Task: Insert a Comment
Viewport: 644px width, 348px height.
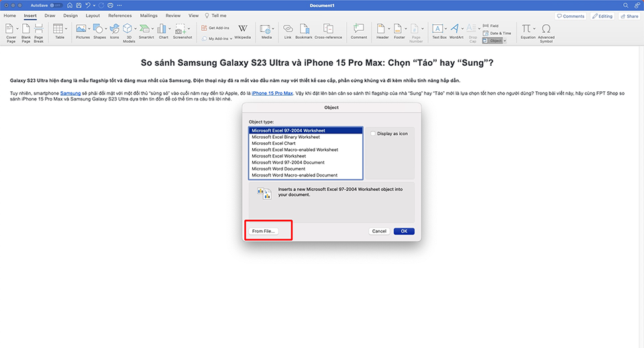Action: point(358,32)
